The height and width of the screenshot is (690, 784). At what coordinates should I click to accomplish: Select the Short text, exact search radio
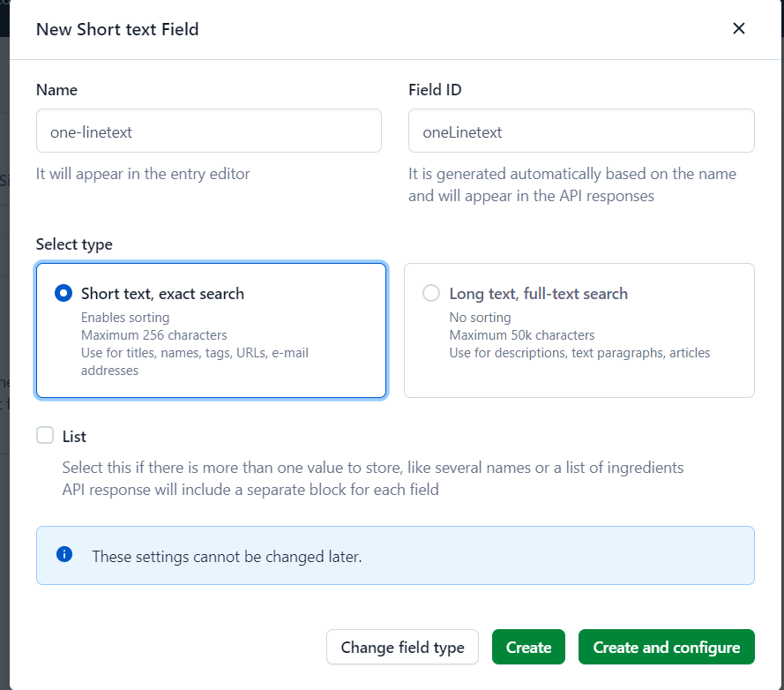click(x=63, y=294)
